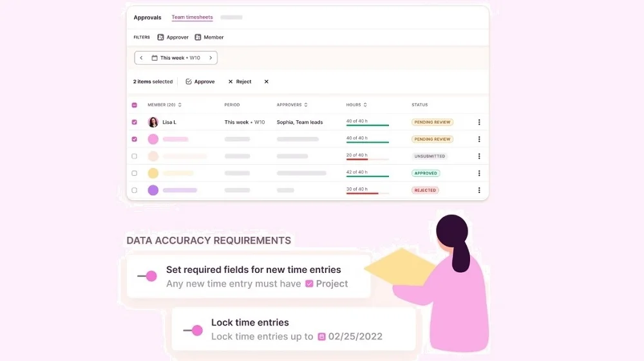Sort by Member column header

click(164, 105)
